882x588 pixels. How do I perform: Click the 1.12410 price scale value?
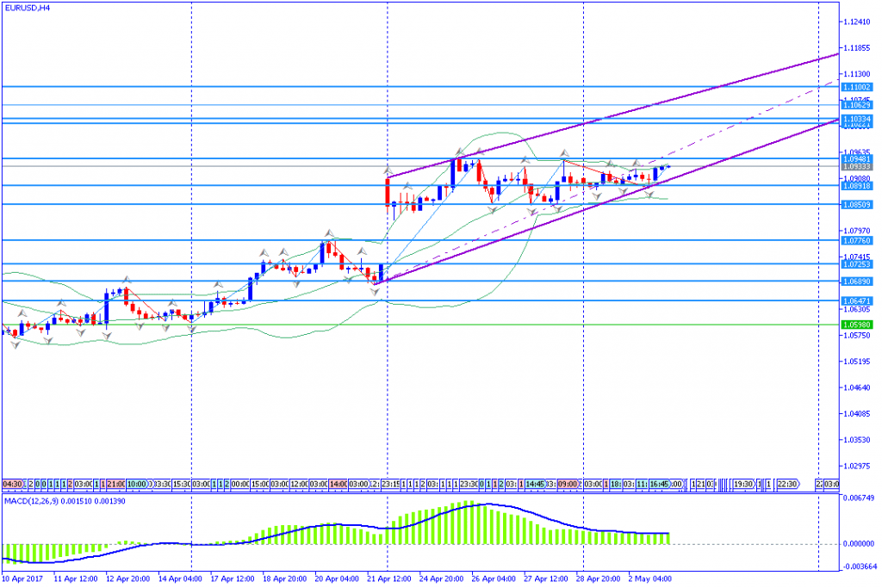point(857,22)
